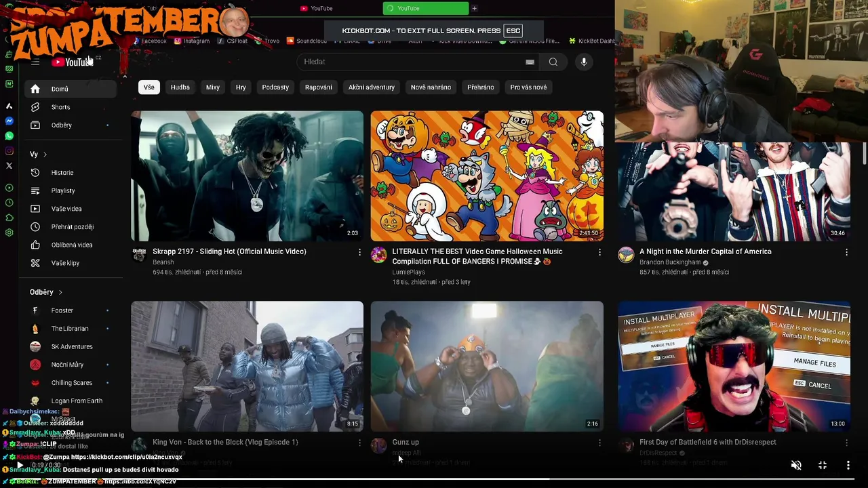This screenshot has height=488, width=868.
Task: Select the Akční adventury filter chip
Action: [x=372, y=87]
